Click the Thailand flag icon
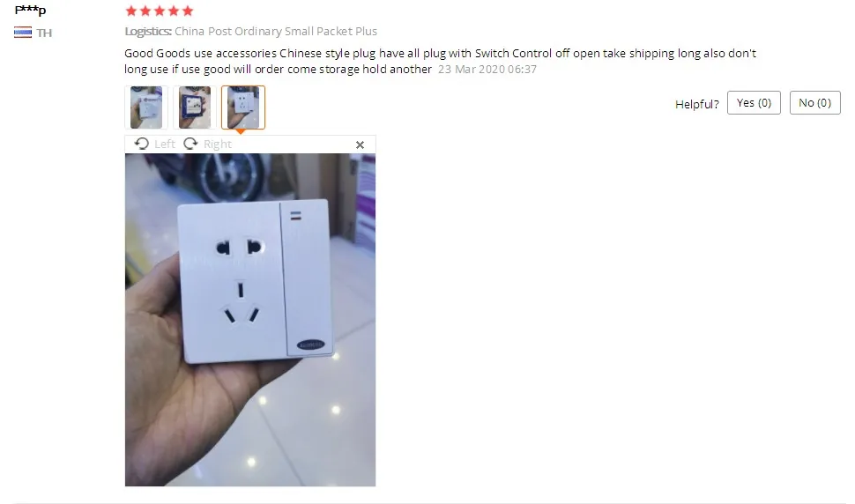 [x=23, y=33]
